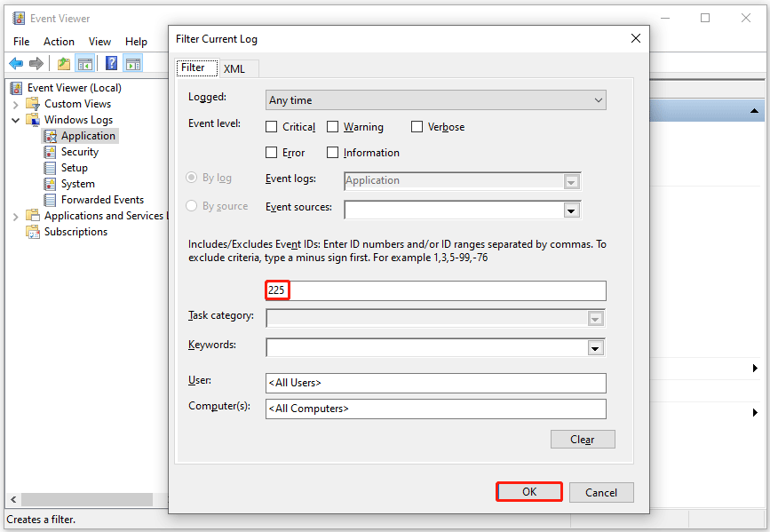
Task: Click the Application log icon in tree
Action: (50, 136)
